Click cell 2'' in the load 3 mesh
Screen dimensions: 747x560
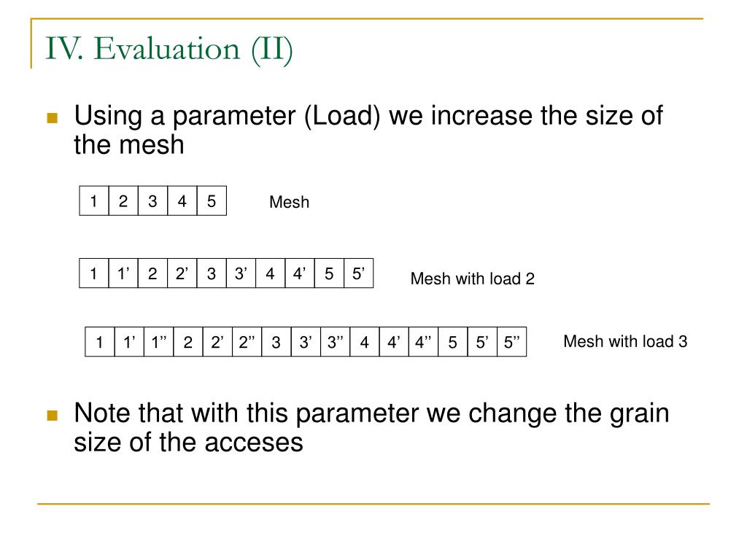coord(247,342)
